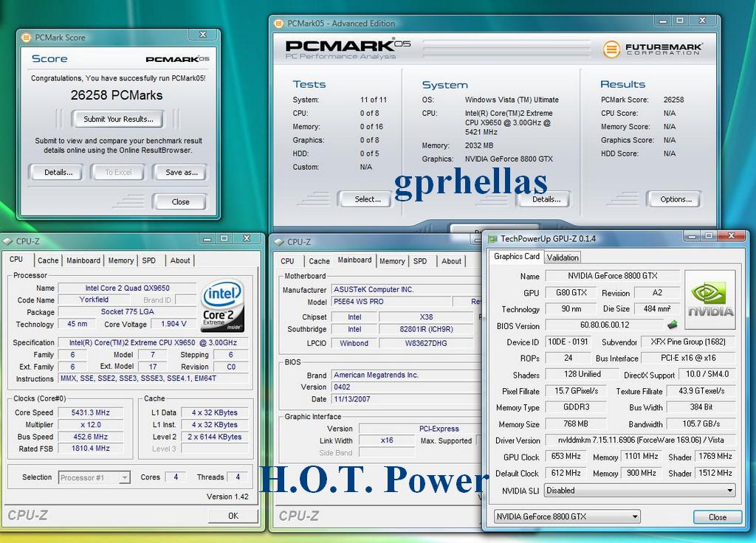The image size is (756, 543).
Task: Click the Core Voltage 1.904 V value
Action: tap(173, 324)
